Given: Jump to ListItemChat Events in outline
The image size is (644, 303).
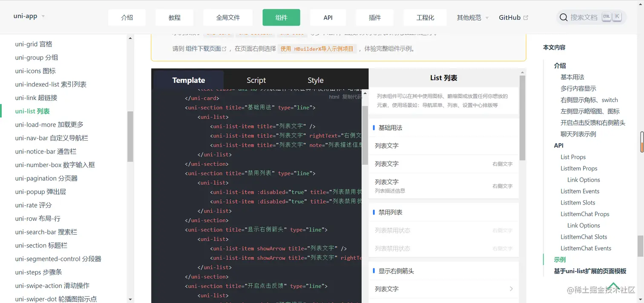Looking at the screenshot, I should 586,248.
